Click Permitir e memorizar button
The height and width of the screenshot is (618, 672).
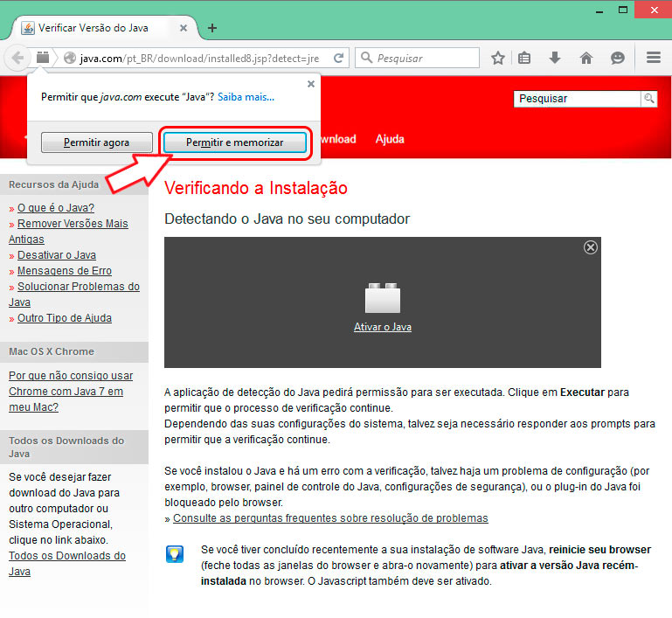tap(235, 142)
